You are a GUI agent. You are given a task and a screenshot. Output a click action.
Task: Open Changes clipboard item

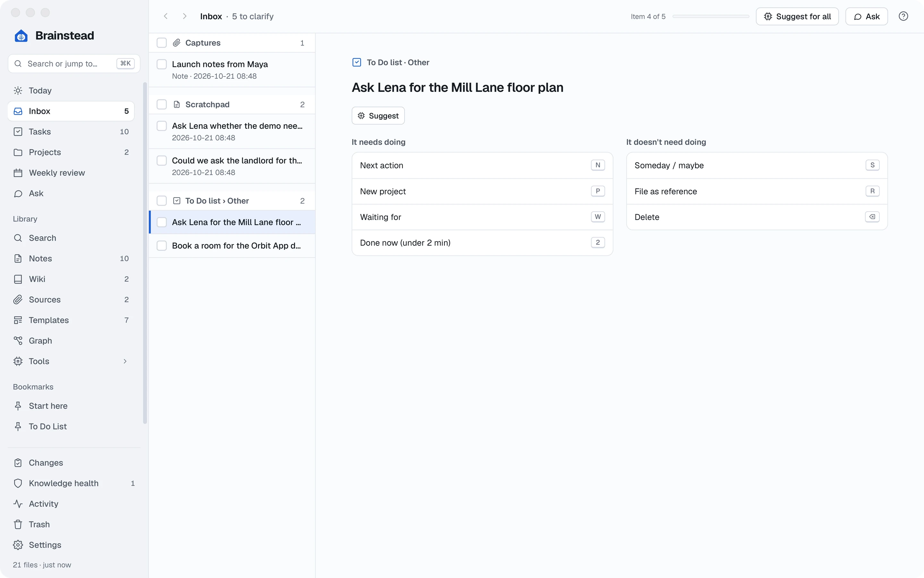(x=74, y=462)
